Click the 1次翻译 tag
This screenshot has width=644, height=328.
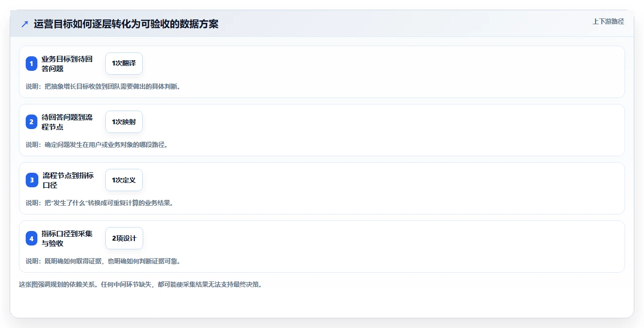coord(124,64)
